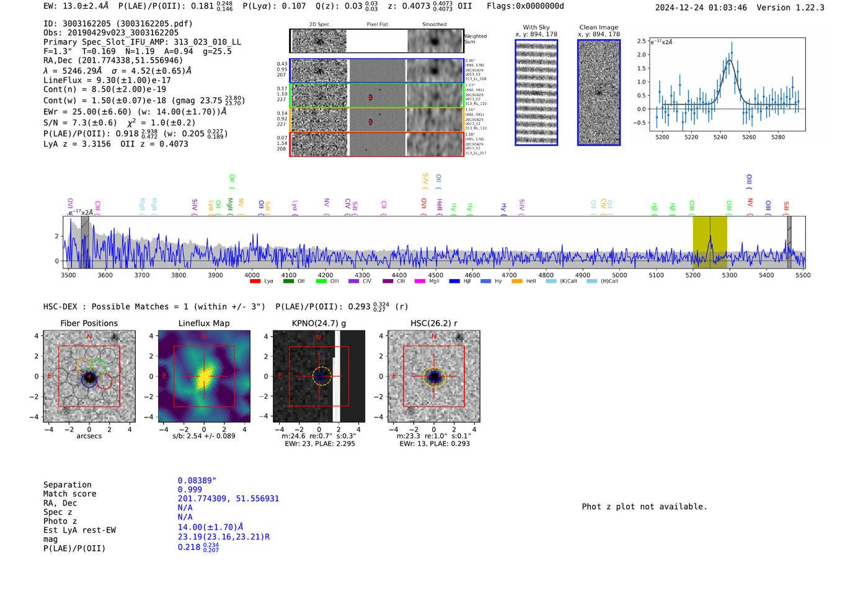Click the 'EWr: 13. PLAE: 0.293' caption

point(435,444)
